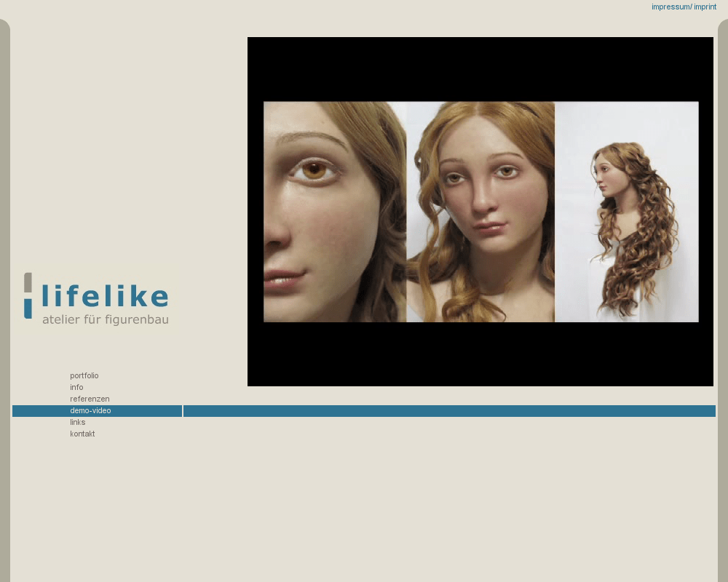Click the 'atelier für figurenbau' tagline
The height and width of the screenshot is (582, 728).
point(105,319)
